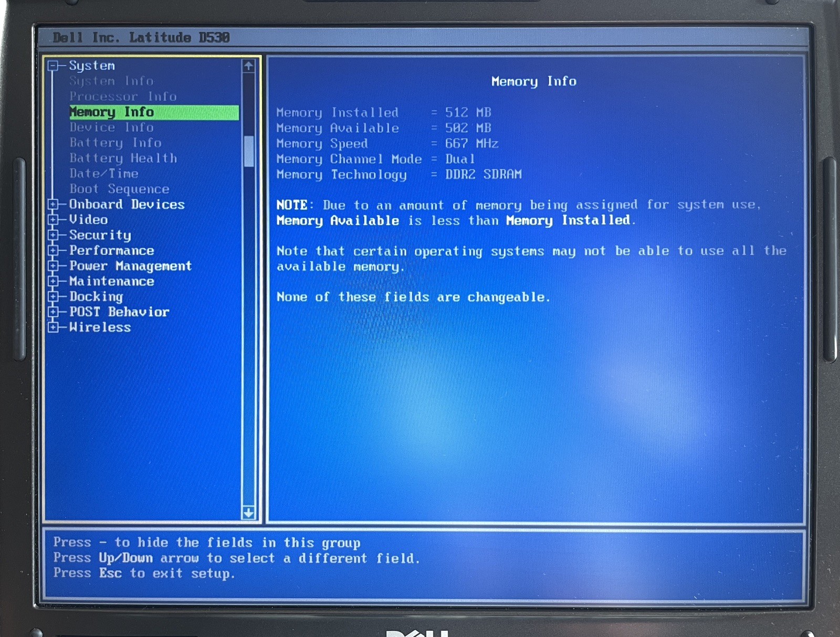840x637 pixels.
Task: Select Processor Info entry
Action: click(x=123, y=97)
